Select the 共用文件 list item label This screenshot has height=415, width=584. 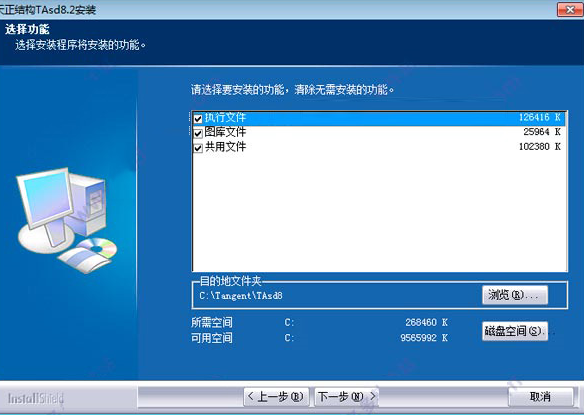[225, 147]
